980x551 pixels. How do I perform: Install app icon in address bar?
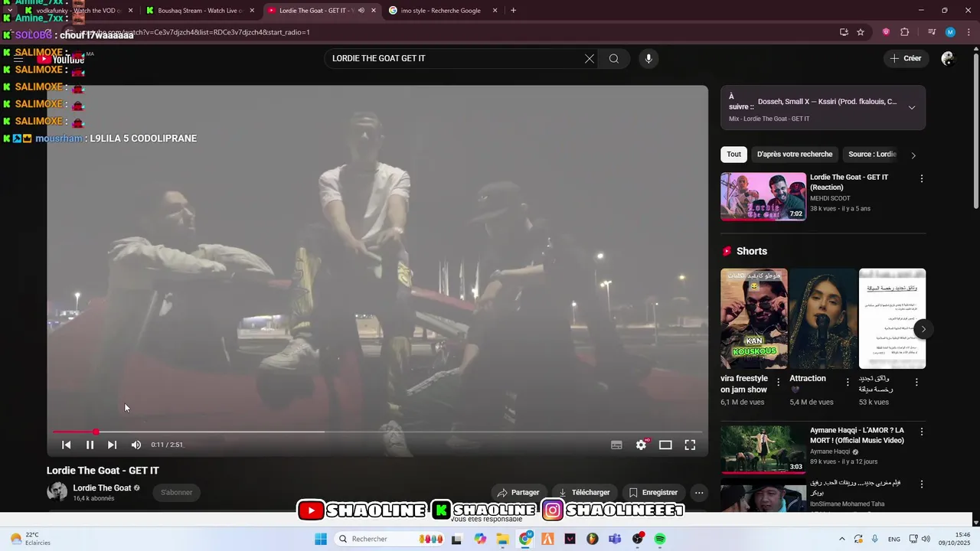point(844,32)
